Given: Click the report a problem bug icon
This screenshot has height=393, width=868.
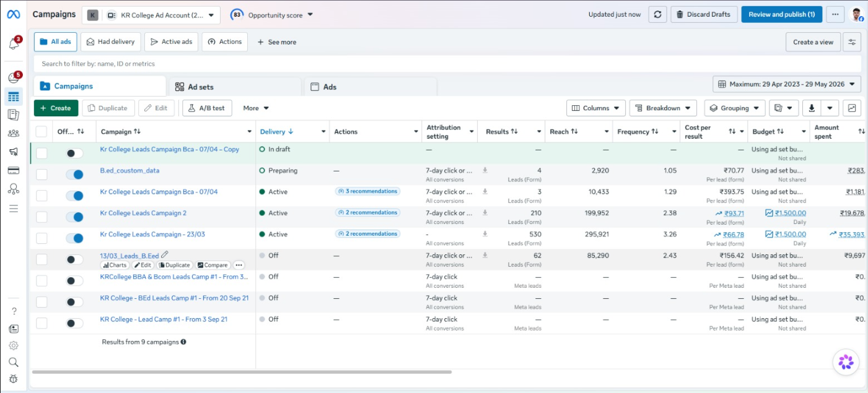Looking at the screenshot, I should click(14, 379).
